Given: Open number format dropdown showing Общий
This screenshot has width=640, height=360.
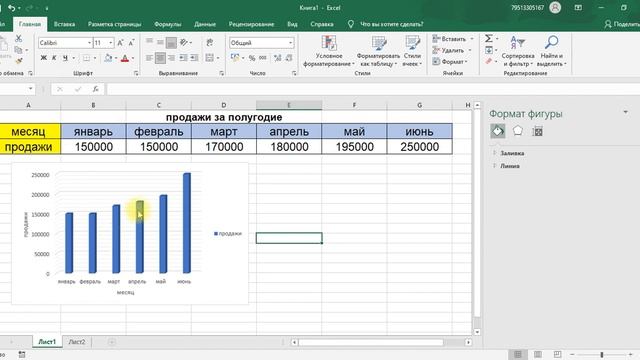Looking at the screenshot, I should [290, 43].
